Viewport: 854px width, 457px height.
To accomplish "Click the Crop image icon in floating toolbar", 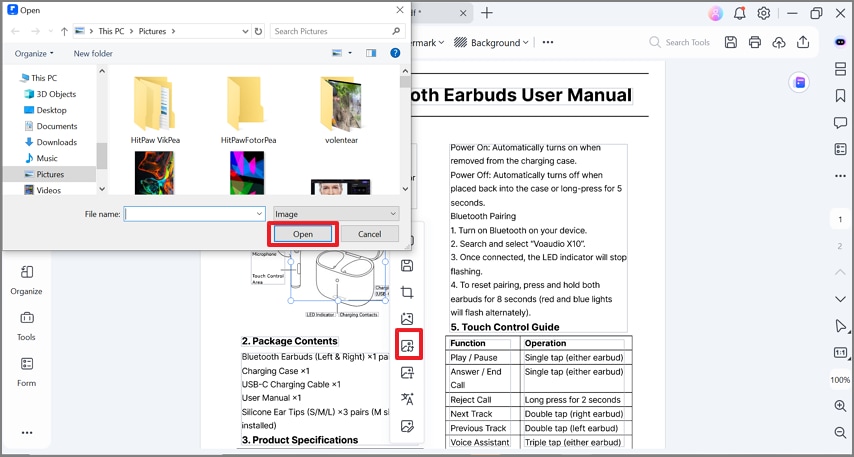I will 407,293.
